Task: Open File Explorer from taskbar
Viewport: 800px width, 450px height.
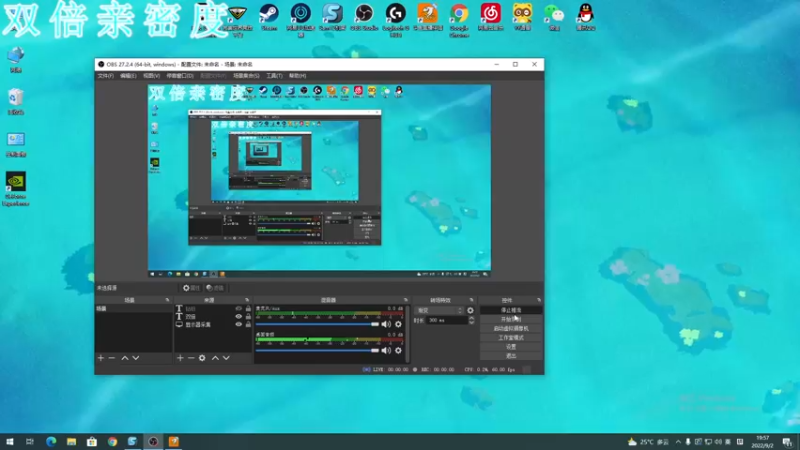Action: click(x=71, y=441)
